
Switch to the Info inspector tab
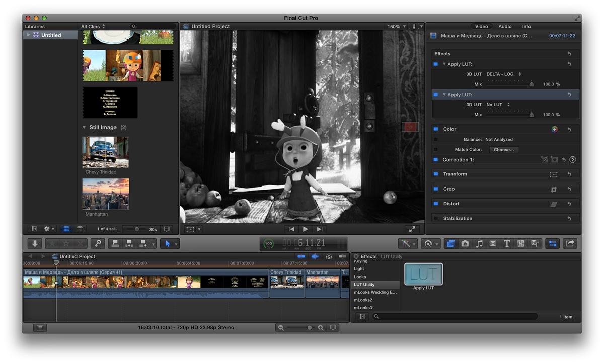pos(526,26)
